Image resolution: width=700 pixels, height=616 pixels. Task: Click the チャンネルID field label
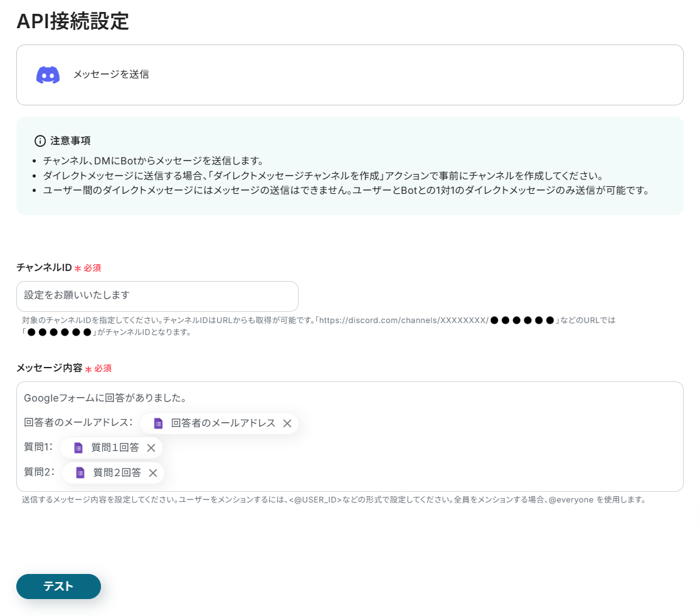click(44, 268)
